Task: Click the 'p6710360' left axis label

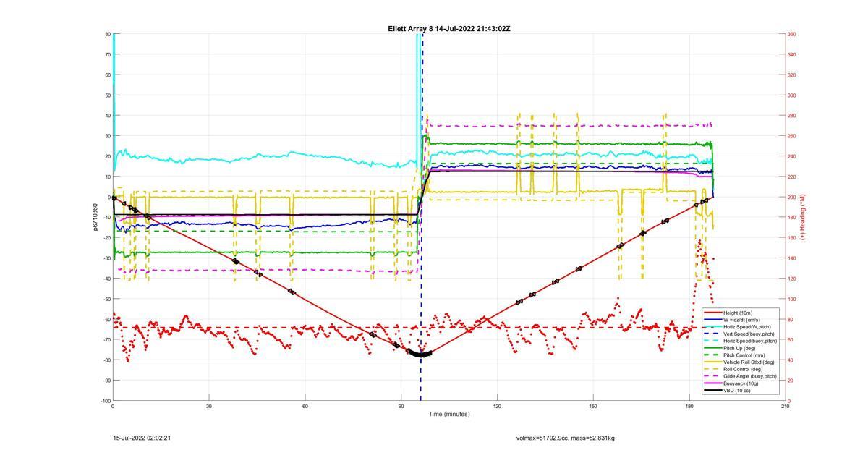Action: point(95,217)
